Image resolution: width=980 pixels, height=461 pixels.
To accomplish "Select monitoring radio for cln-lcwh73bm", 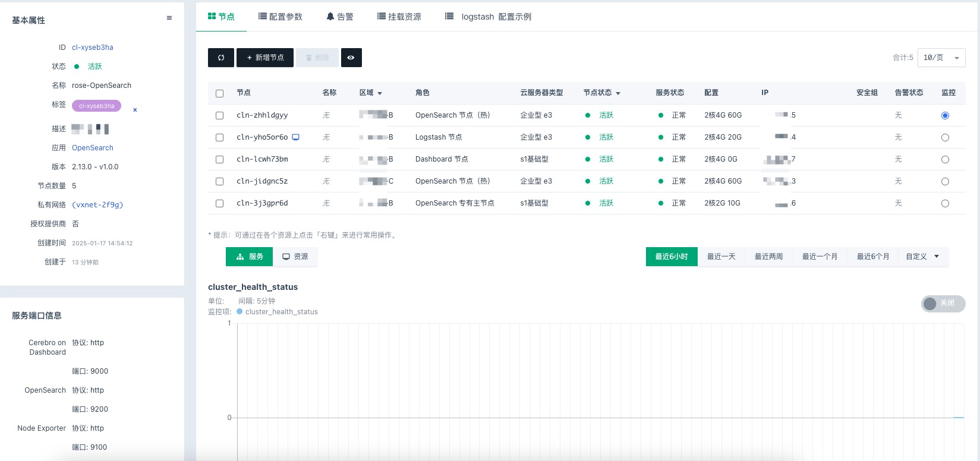I will pos(945,159).
